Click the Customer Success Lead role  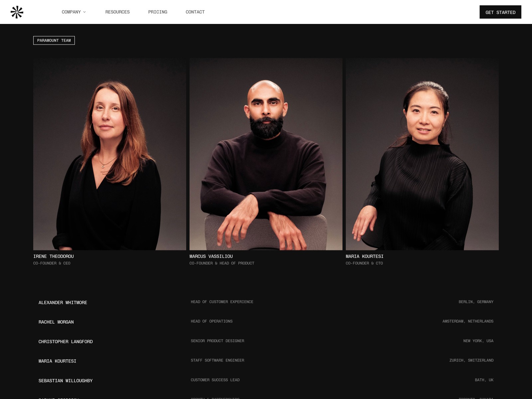tap(215, 380)
